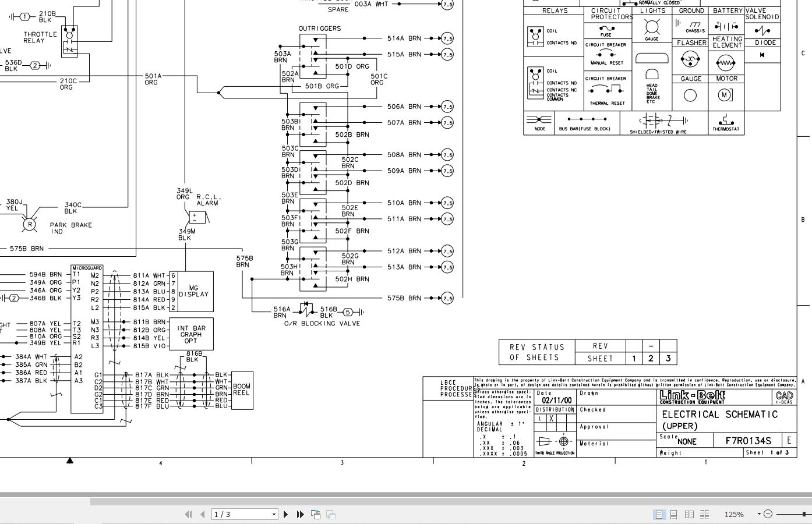Viewport: 812px width, 524px height.
Task: Advance to the next page
Action: tap(285, 514)
